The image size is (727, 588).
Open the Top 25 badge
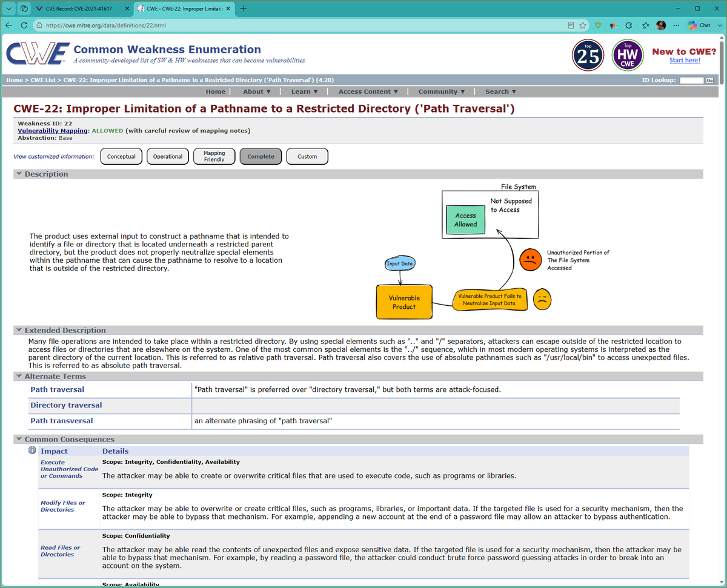588,55
